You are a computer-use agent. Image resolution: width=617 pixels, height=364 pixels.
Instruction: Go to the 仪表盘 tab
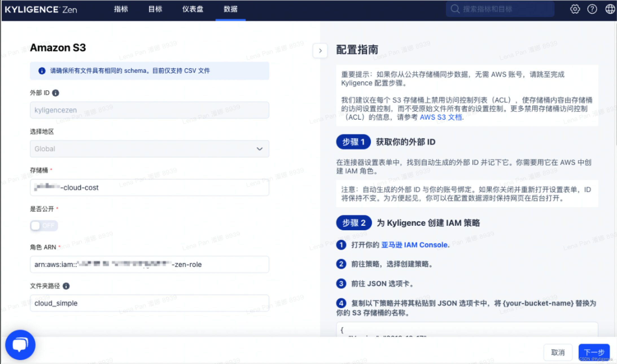pyautogui.click(x=192, y=9)
